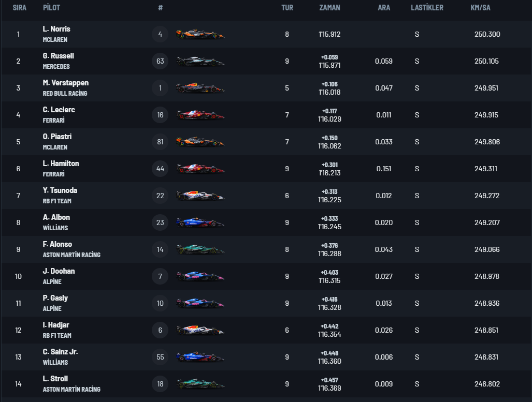Image resolution: width=532 pixels, height=402 pixels.
Task: Click Leclerc's Ferrari car icon
Action: pos(200,115)
